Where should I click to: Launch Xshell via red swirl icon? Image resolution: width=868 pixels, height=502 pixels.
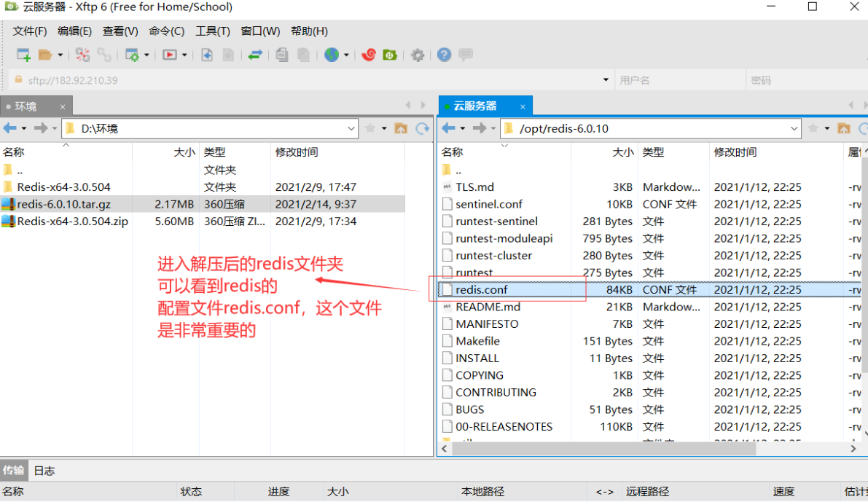point(369,55)
